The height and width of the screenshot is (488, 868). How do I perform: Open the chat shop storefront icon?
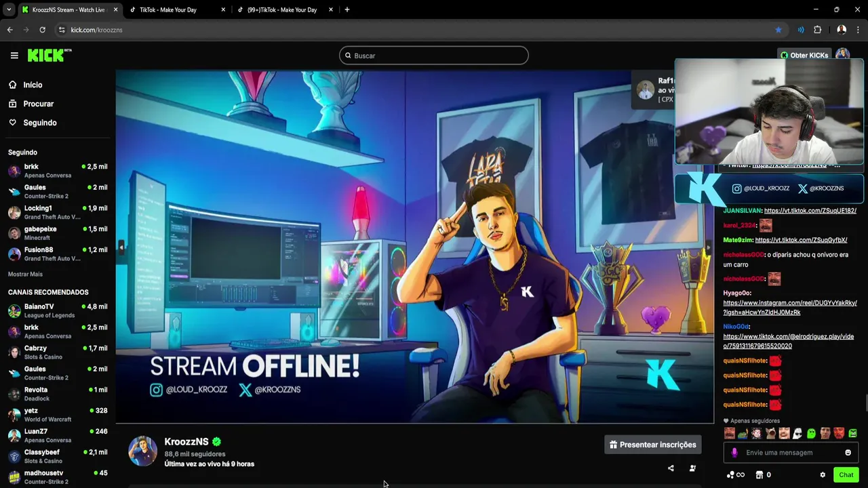[x=759, y=475]
